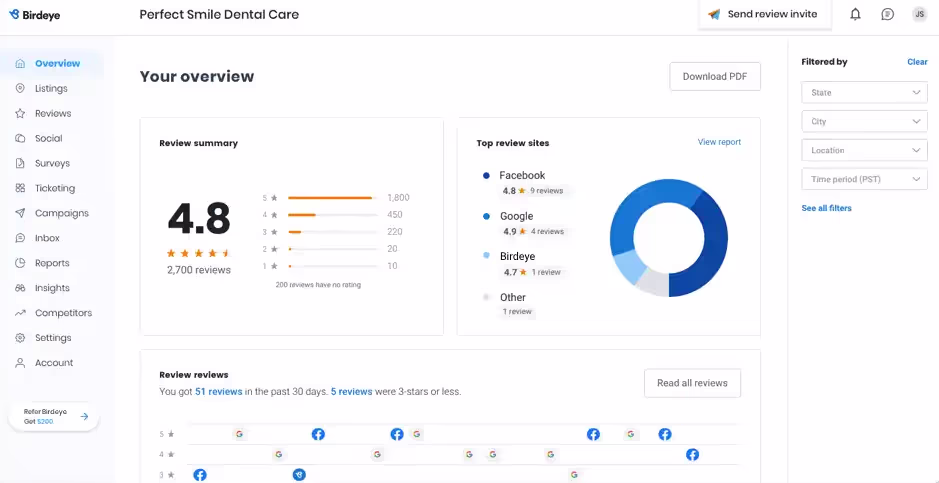
Task: Click the Birdeye logo
Action: click(35, 15)
